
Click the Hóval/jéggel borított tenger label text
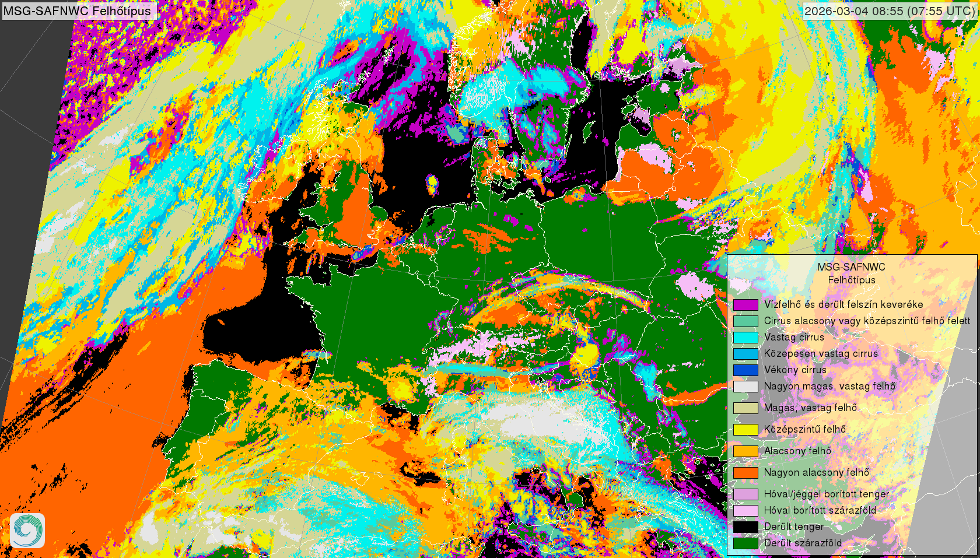[x=826, y=494]
